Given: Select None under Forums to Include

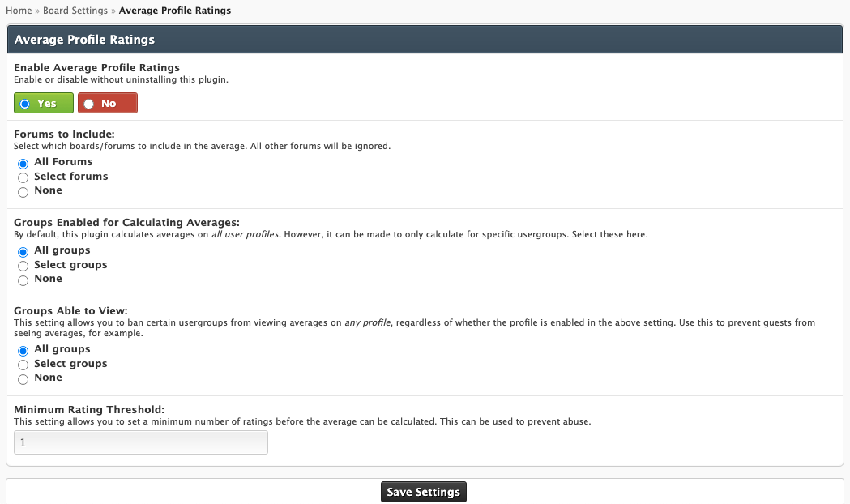Looking at the screenshot, I should [23, 192].
